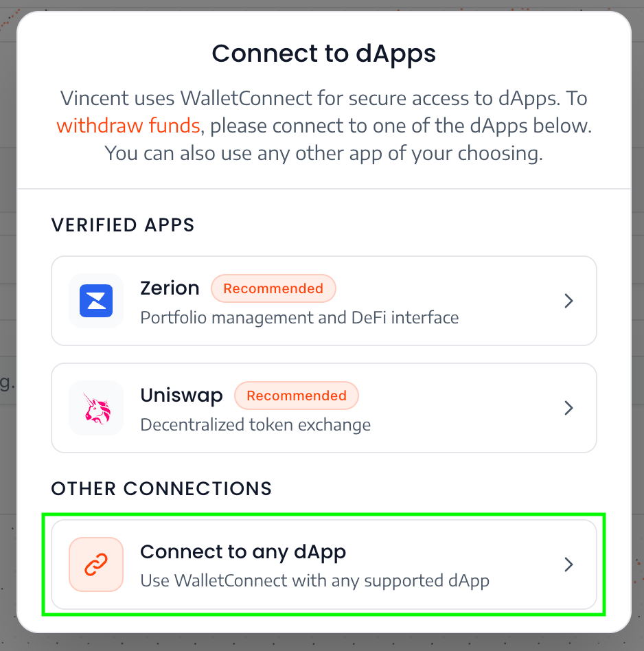Select the Zerion app title

[170, 288]
